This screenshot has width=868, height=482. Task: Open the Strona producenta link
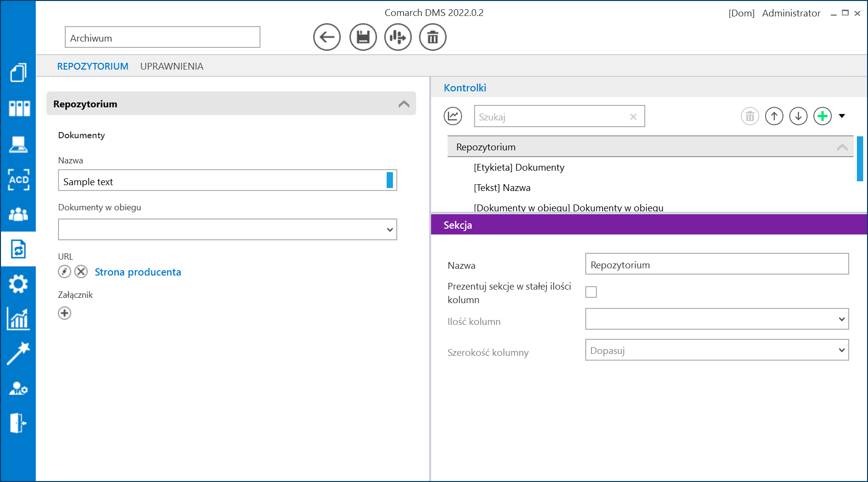click(x=138, y=272)
